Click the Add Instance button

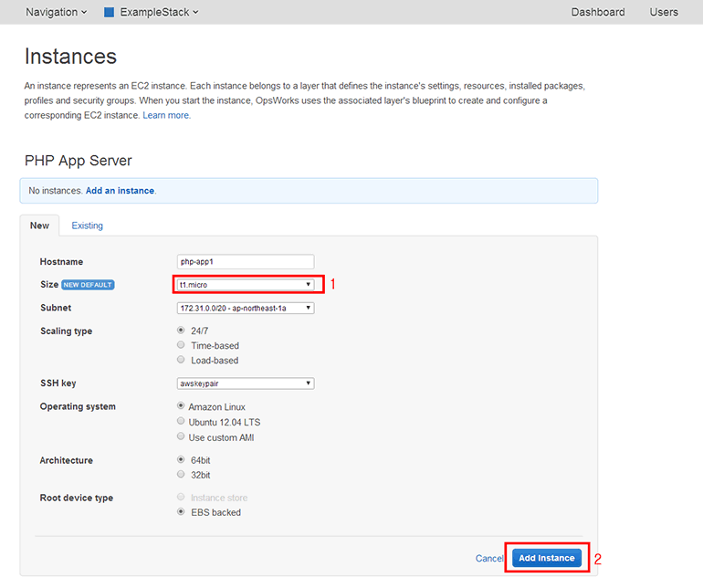(546, 558)
